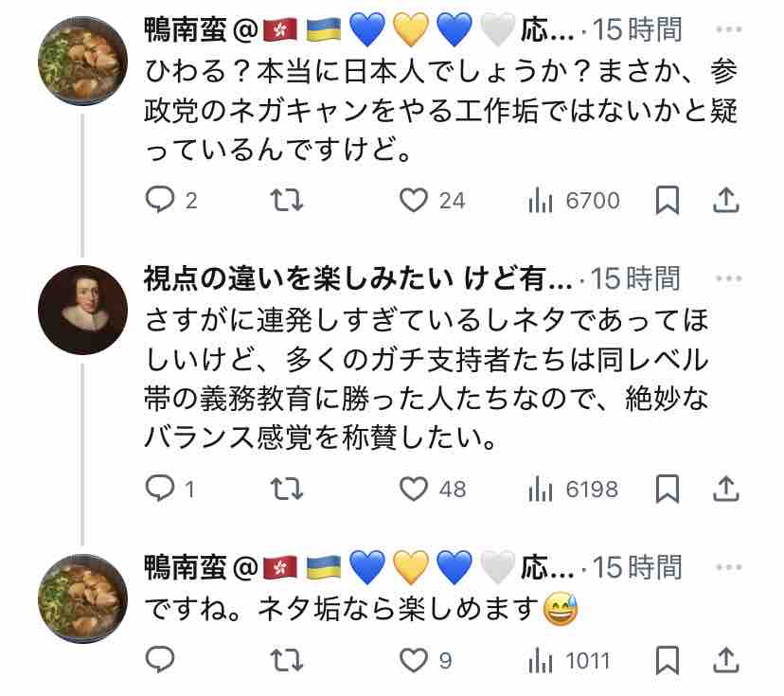This screenshot has width=784, height=696.
Task: Like the second tweet with 48 likes
Action: (433, 489)
